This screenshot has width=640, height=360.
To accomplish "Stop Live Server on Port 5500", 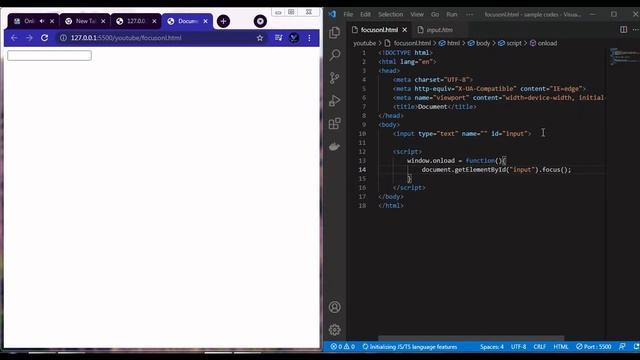I will coord(593,347).
